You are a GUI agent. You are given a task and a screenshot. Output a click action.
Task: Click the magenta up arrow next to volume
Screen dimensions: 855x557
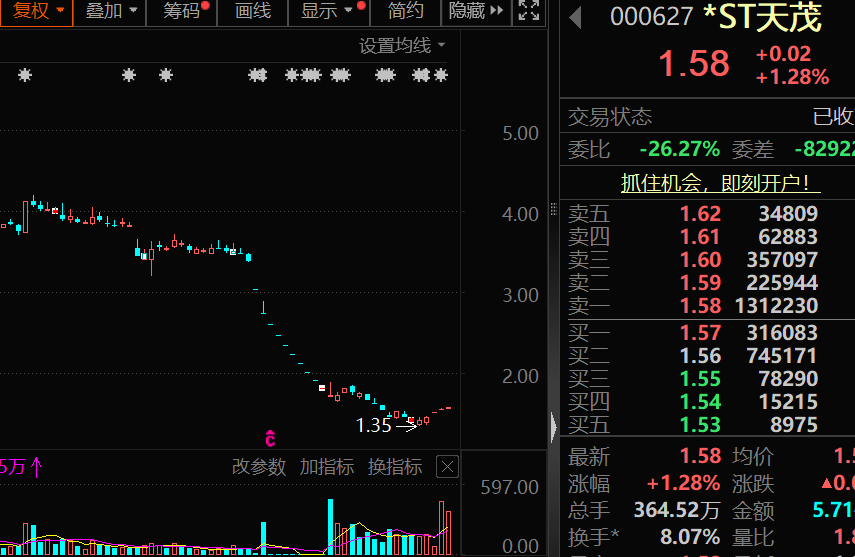37,467
